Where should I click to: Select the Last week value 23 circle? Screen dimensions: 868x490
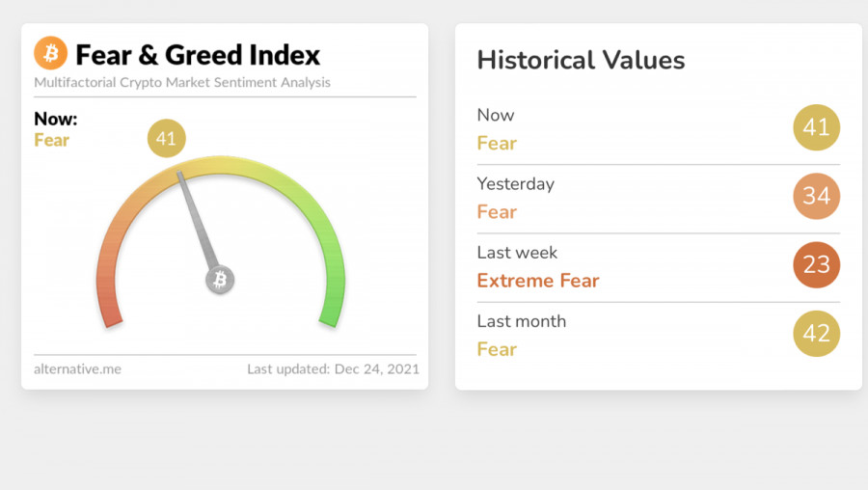tap(817, 264)
